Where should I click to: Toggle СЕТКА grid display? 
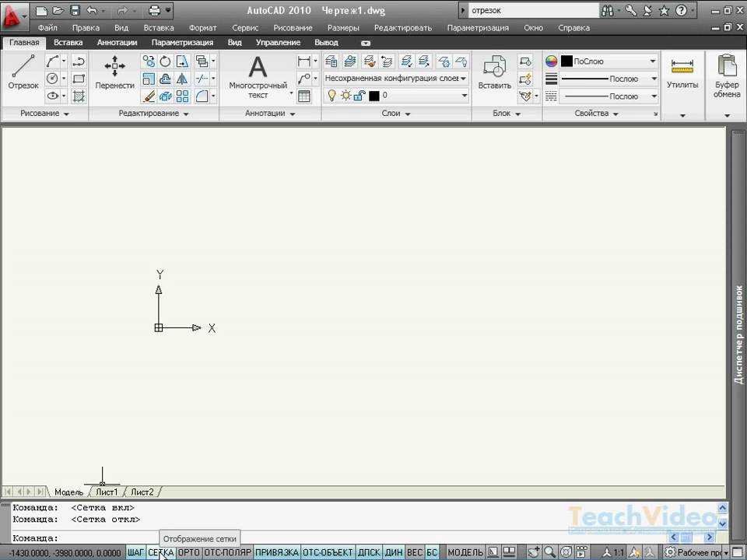pos(161,552)
